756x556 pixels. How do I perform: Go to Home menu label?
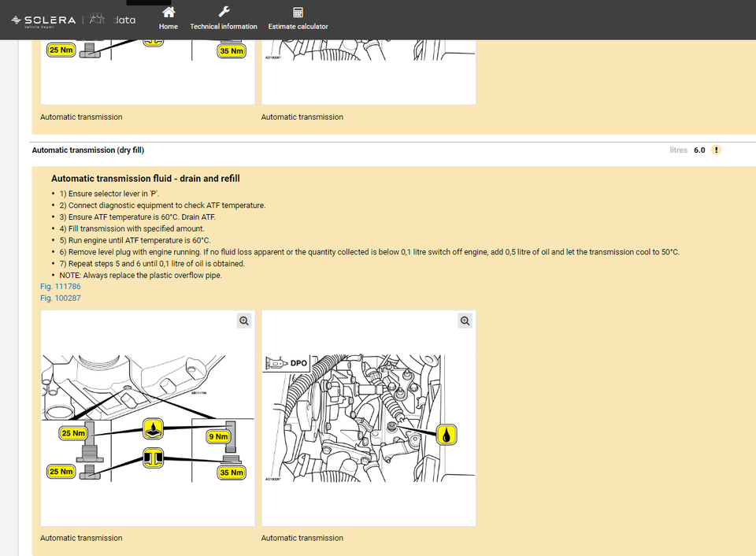pyautogui.click(x=169, y=27)
